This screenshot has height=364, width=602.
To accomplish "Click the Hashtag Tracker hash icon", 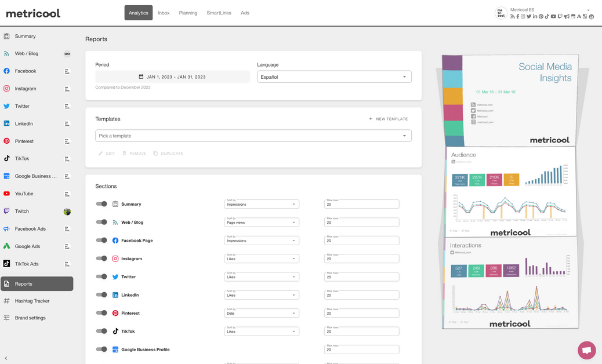I will pyautogui.click(x=6, y=301).
